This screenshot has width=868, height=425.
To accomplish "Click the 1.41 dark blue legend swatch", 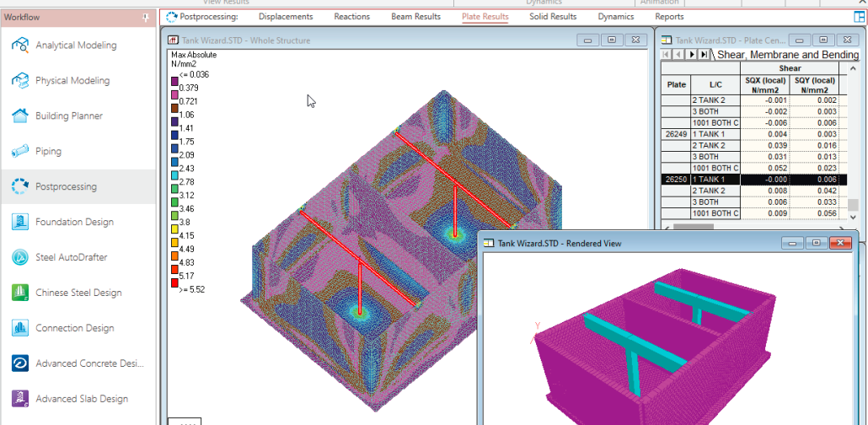I will [x=174, y=121].
